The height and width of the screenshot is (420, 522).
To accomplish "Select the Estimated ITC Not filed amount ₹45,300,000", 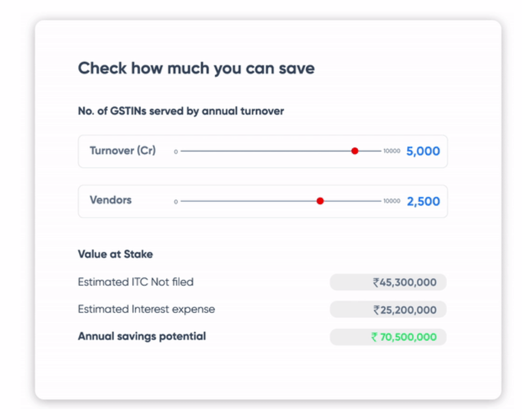I will [405, 282].
